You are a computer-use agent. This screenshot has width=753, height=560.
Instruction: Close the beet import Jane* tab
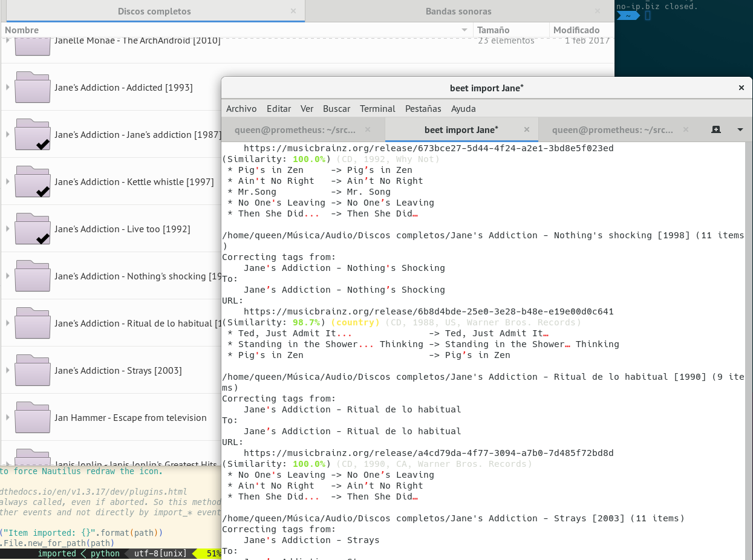coord(527,129)
